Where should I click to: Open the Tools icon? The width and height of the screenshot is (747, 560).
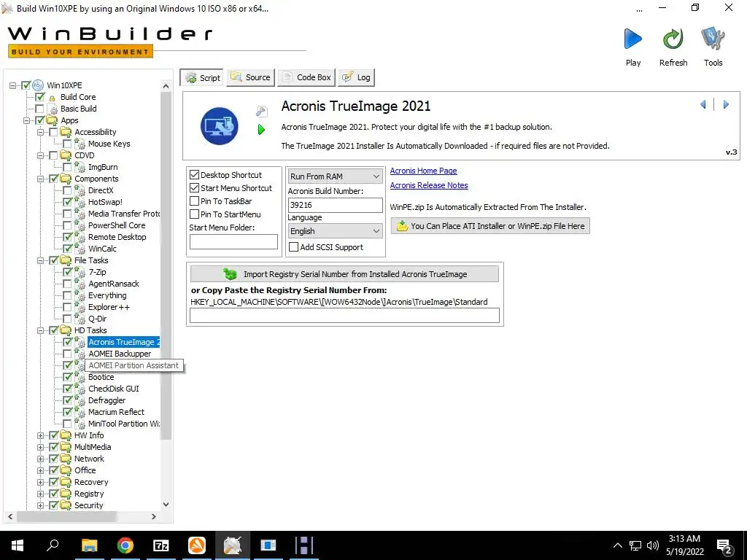pyautogui.click(x=713, y=39)
